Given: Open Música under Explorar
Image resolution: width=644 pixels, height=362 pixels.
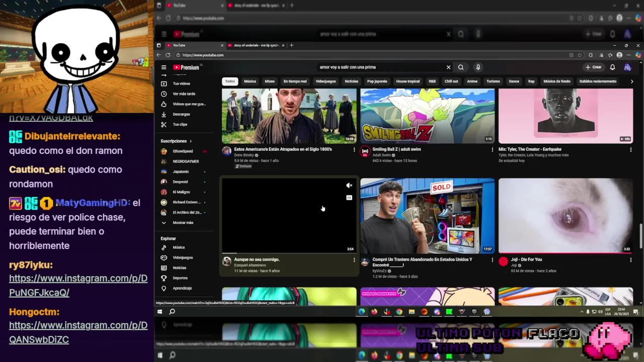Looking at the screenshot, I should 179,247.
